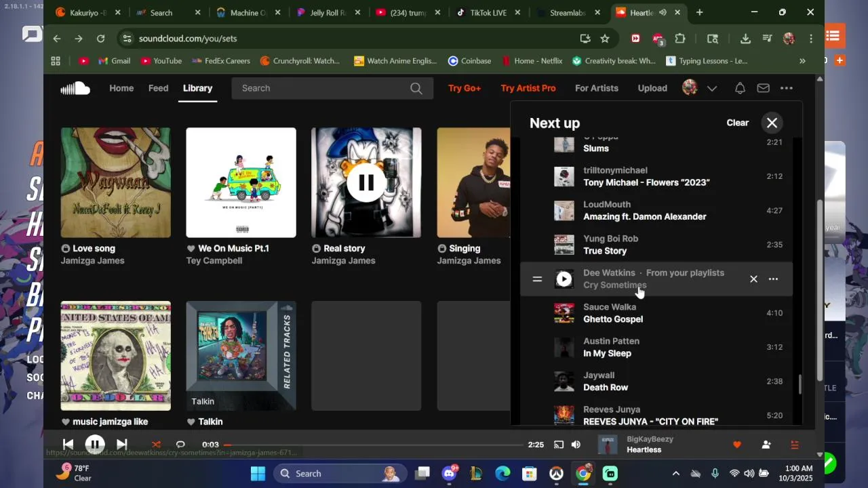868x488 pixels.
Task: Open the Library tab
Action: coord(197,88)
